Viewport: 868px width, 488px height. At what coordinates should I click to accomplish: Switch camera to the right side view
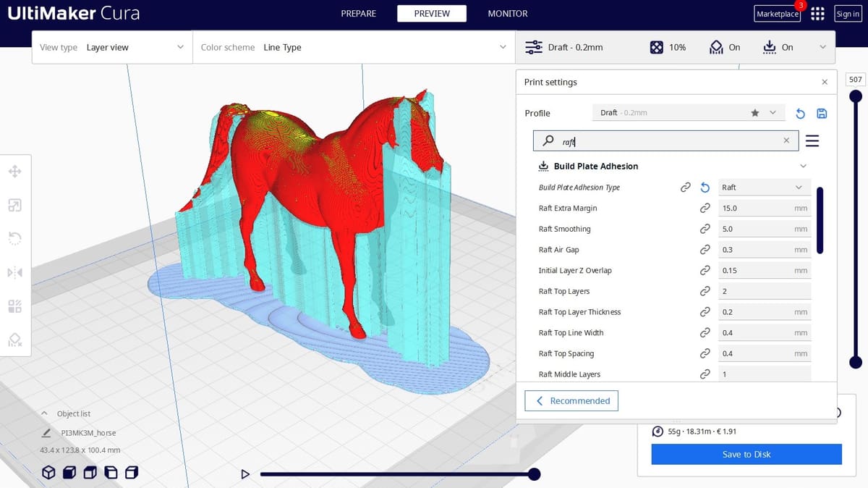pyautogui.click(x=132, y=473)
